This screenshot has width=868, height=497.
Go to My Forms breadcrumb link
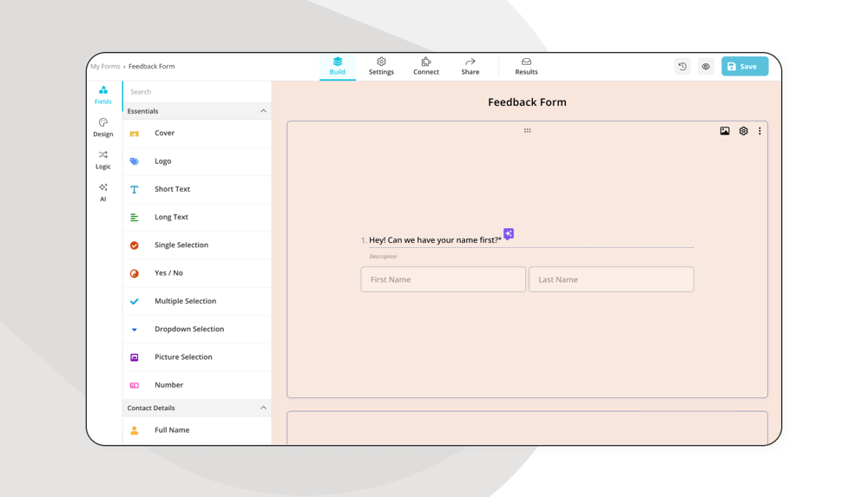pos(106,67)
